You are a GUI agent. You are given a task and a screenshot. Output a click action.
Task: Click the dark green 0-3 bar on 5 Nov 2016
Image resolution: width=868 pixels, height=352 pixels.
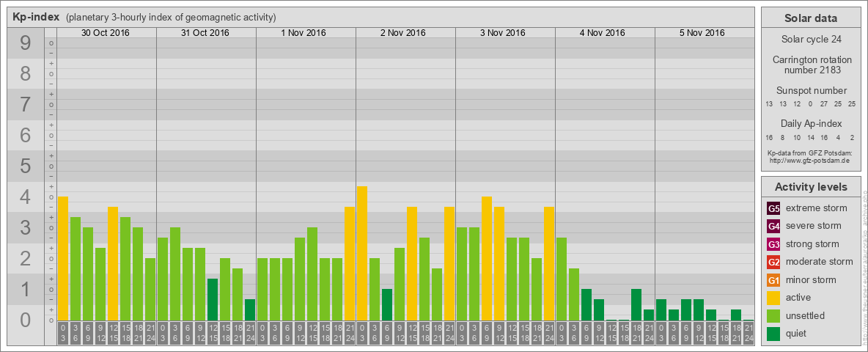tap(661, 309)
